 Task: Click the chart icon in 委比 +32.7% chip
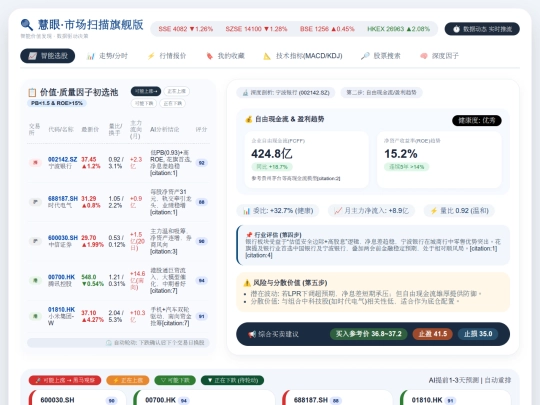pos(246,211)
